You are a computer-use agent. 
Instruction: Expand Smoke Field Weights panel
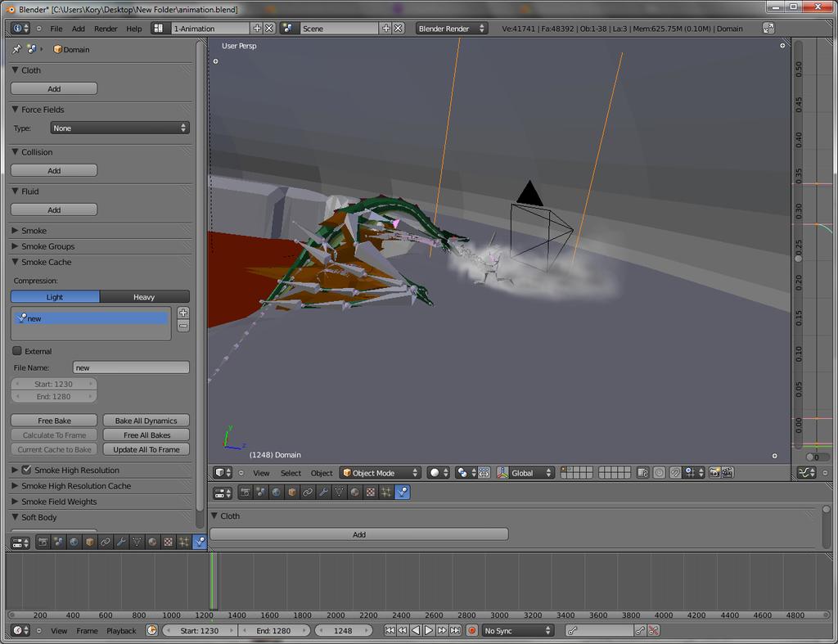(x=15, y=502)
